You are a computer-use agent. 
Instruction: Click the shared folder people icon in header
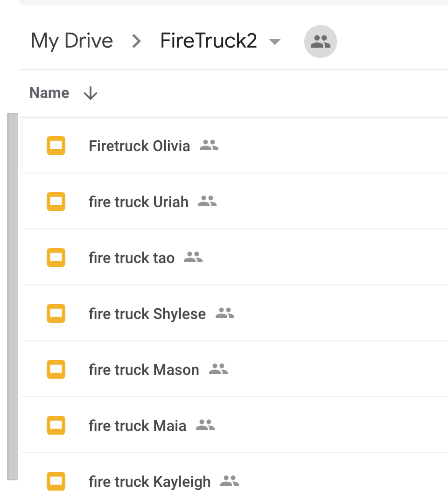coord(320,42)
